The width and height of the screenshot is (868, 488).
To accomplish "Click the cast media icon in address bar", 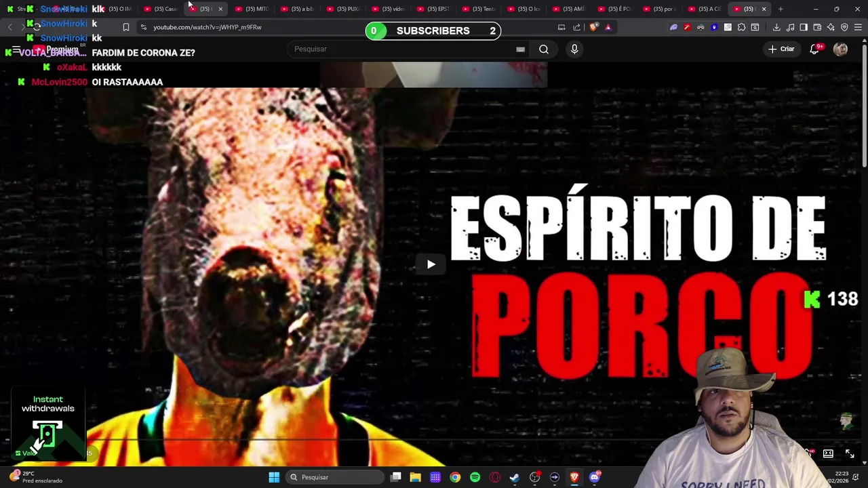I will [x=561, y=27].
